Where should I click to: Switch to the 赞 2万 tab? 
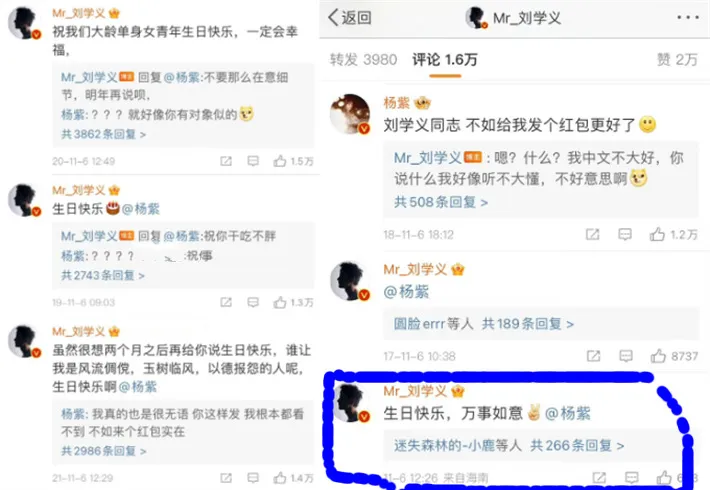pyautogui.click(x=677, y=59)
